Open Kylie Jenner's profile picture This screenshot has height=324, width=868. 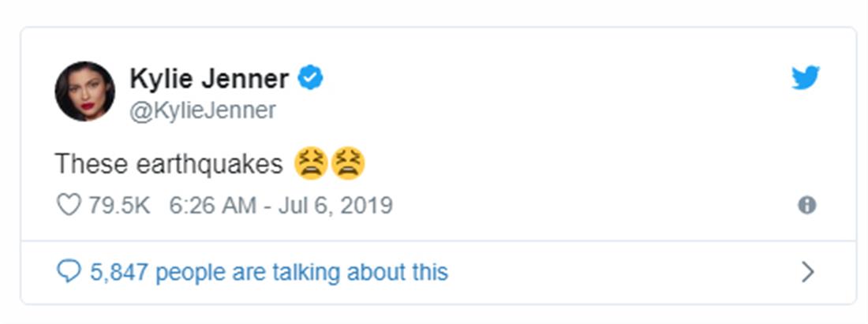84,91
